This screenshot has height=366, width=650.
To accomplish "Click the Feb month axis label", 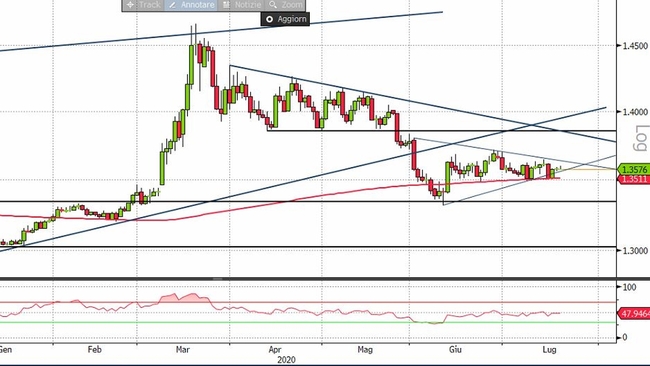I will click(95, 349).
